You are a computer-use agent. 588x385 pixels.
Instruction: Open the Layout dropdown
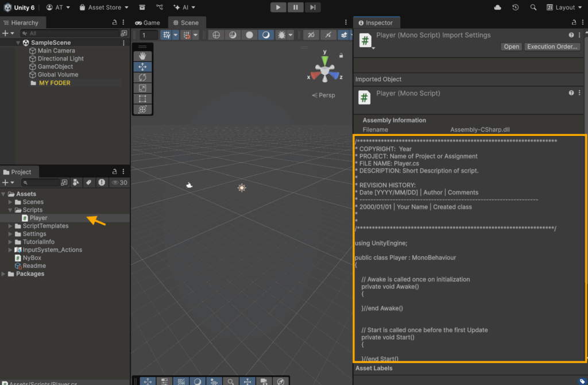point(564,7)
